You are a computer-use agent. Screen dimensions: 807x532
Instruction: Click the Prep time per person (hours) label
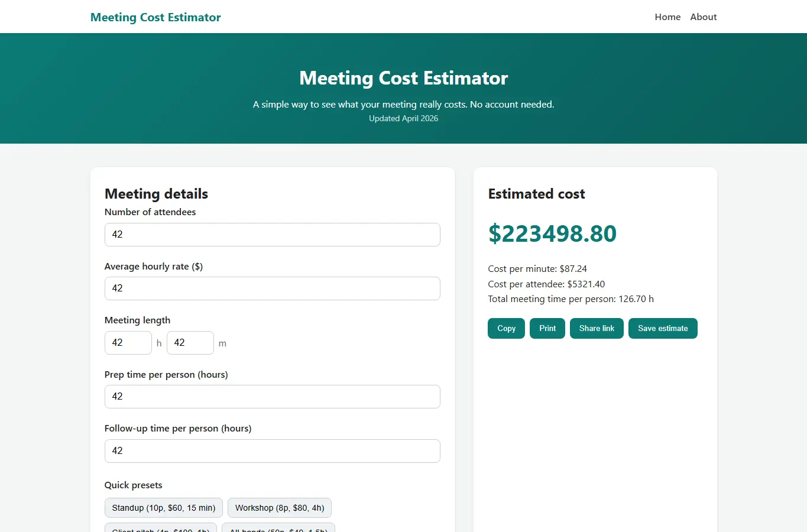click(x=166, y=375)
